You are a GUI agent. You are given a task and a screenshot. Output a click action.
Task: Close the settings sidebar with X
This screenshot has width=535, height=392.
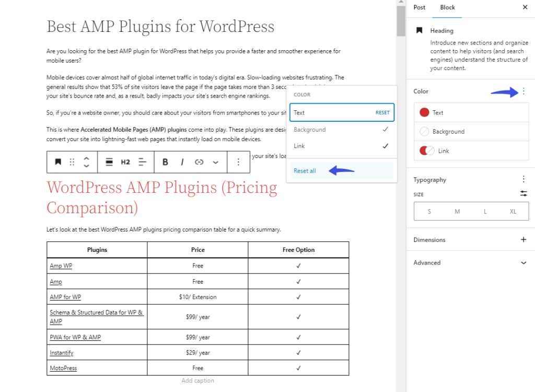(525, 7)
